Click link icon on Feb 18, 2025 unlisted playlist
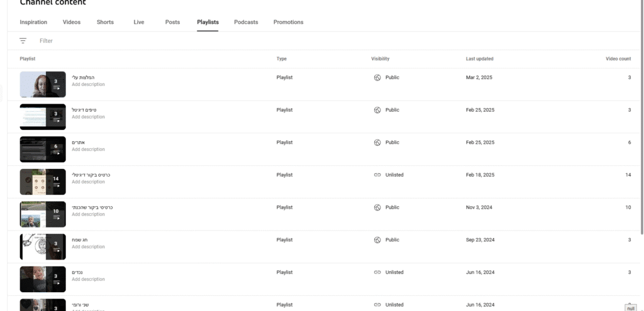 (377, 175)
